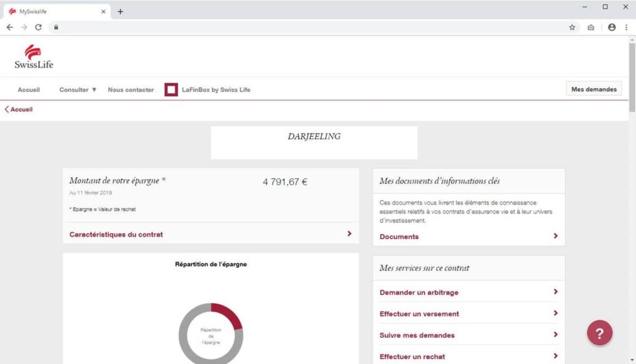Bookmark page with the star icon
Viewport: 636px width, 364px height.
click(572, 27)
